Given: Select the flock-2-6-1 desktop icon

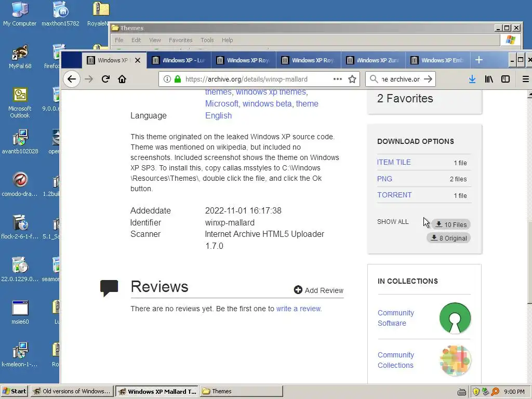Looking at the screenshot, I should tap(20, 228).
